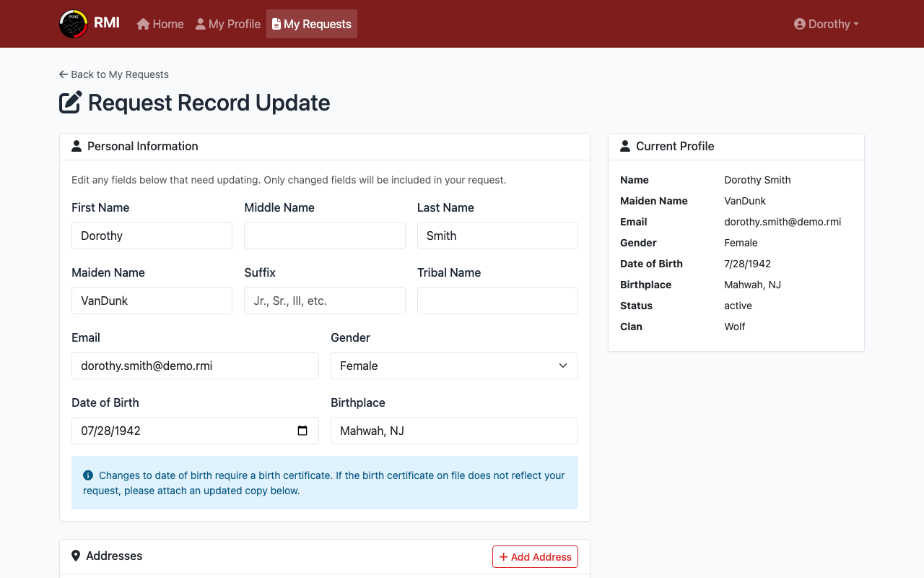Follow the Back to My Requests link
The image size is (924, 578).
(119, 74)
